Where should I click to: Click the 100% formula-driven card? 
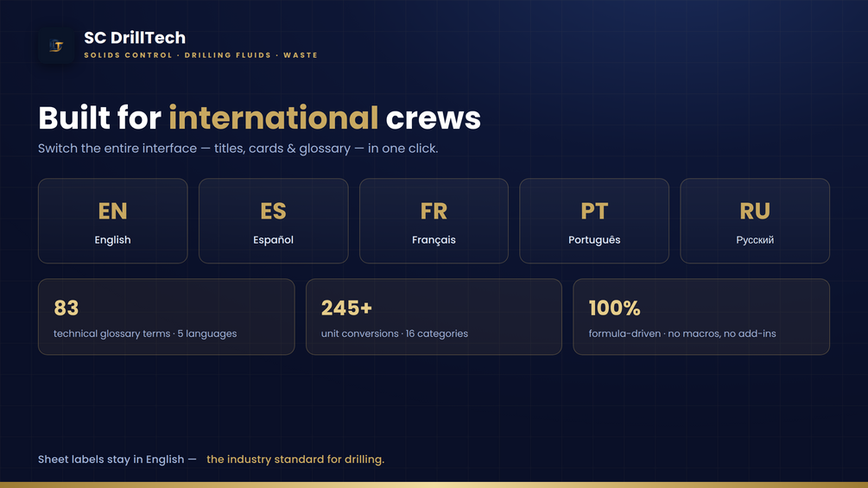pyautogui.click(x=701, y=316)
